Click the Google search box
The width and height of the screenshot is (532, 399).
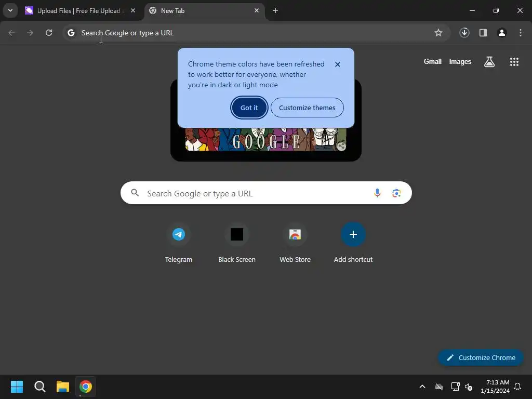pyautogui.click(x=266, y=193)
